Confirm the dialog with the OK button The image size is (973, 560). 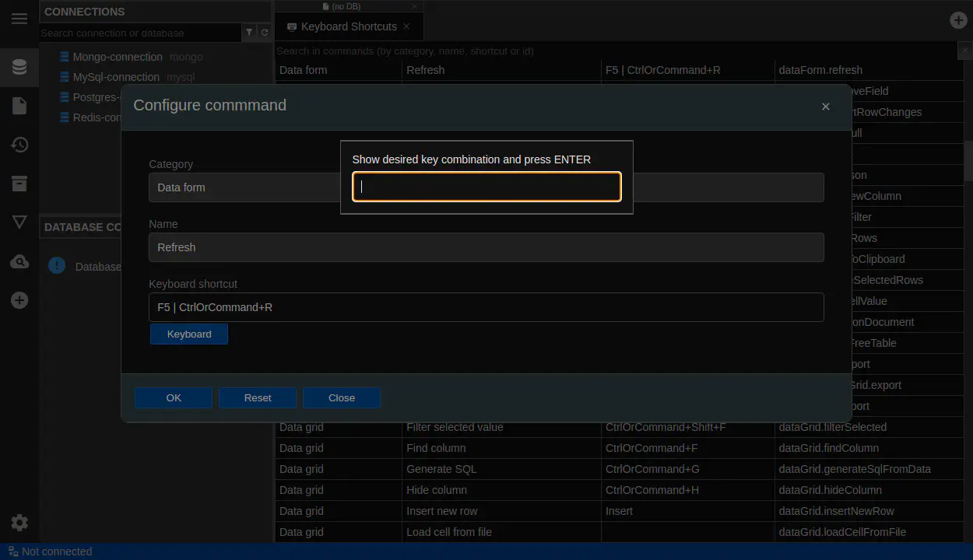174,398
